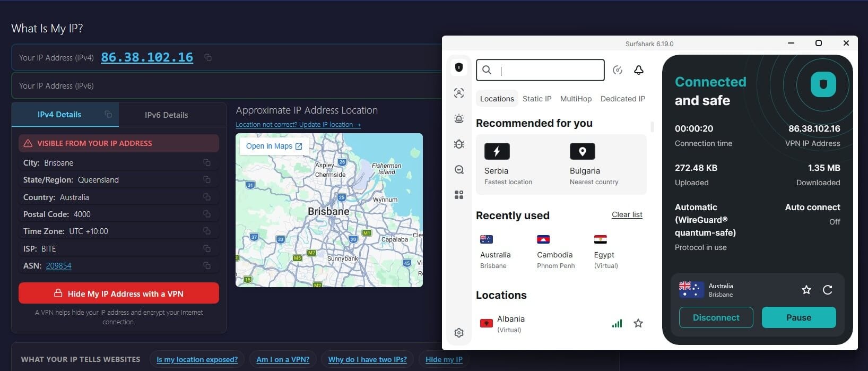The image size is (868, 371).
Task: Copy the State/Region Queensland value
Action: pos(207,179)
